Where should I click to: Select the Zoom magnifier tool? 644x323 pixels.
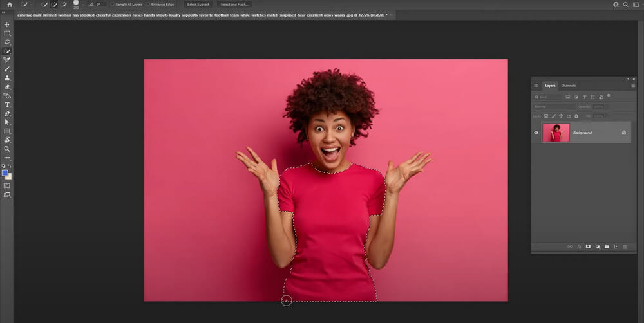[7, 149]
